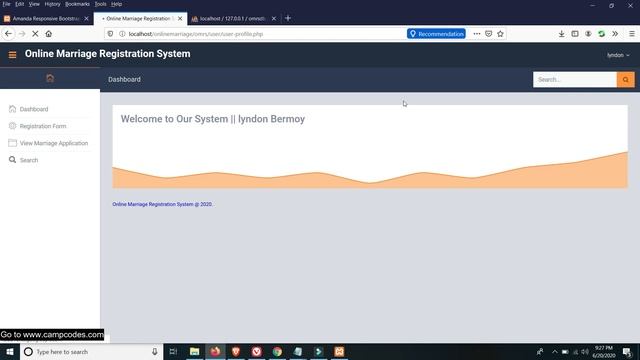Viewport: 640px width, 360px height.
Task: Open the Firefox application menu
Action: [632, 34]
